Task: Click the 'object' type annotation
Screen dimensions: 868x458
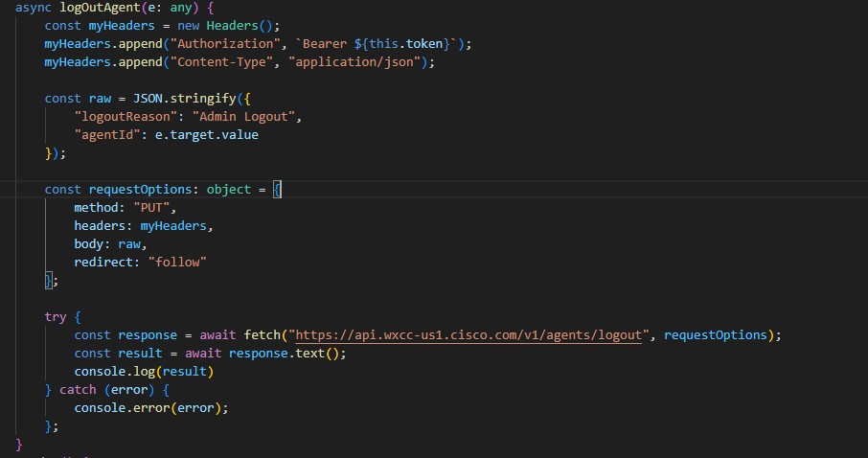Action: pos(229,190)
